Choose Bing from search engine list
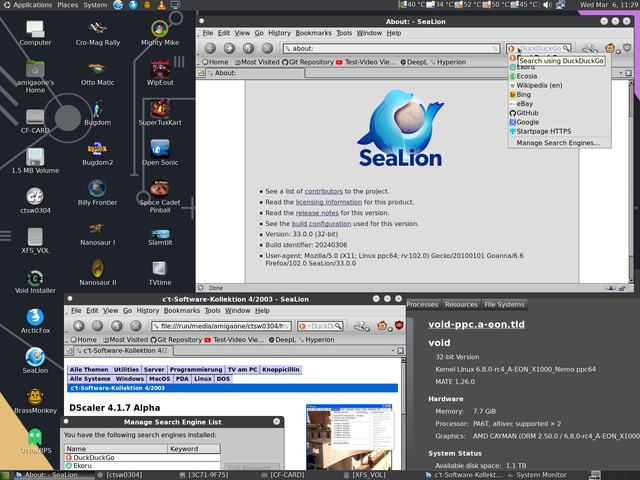Image resolution: width=640 pixels, height=480 pixels. click(x=560, y=94)
